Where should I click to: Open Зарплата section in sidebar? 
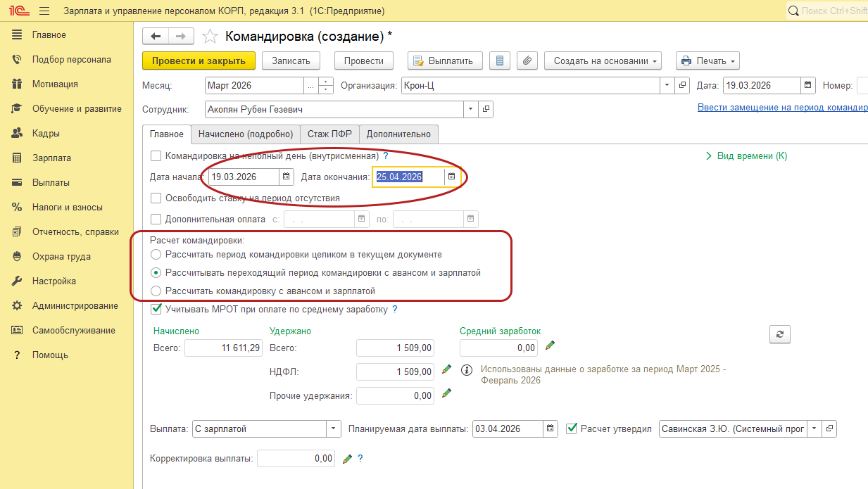tap(51, 158)
